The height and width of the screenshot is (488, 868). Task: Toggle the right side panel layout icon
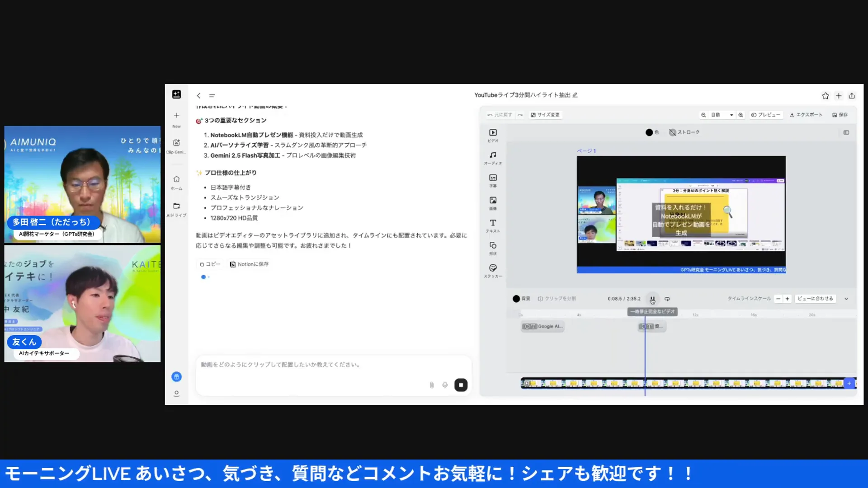pos(846,132)
